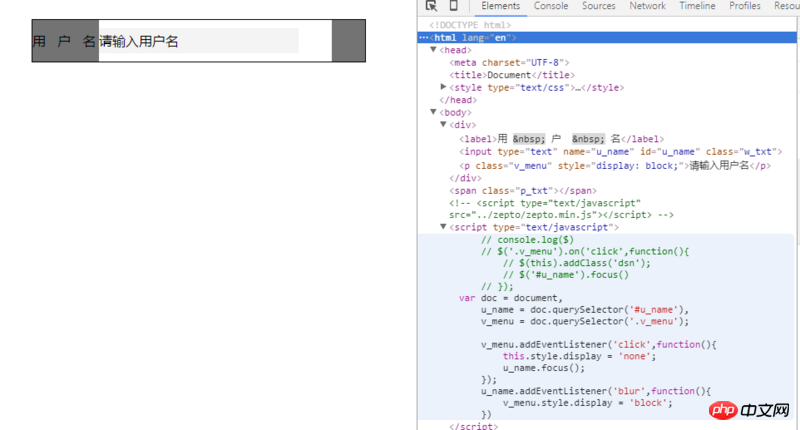The width and height of the screenshot is (800, 430).
Task: Click the u_name.focus(); code line
Action: coord(543,368)
